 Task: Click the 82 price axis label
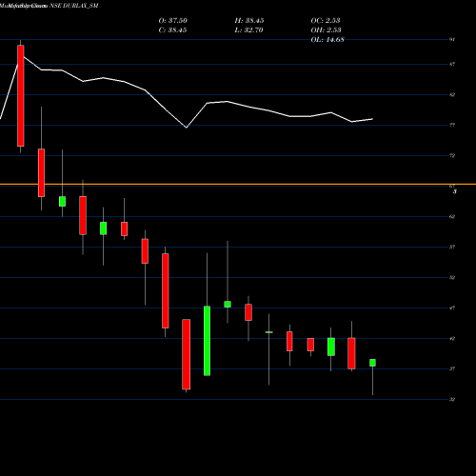[452, 94]
